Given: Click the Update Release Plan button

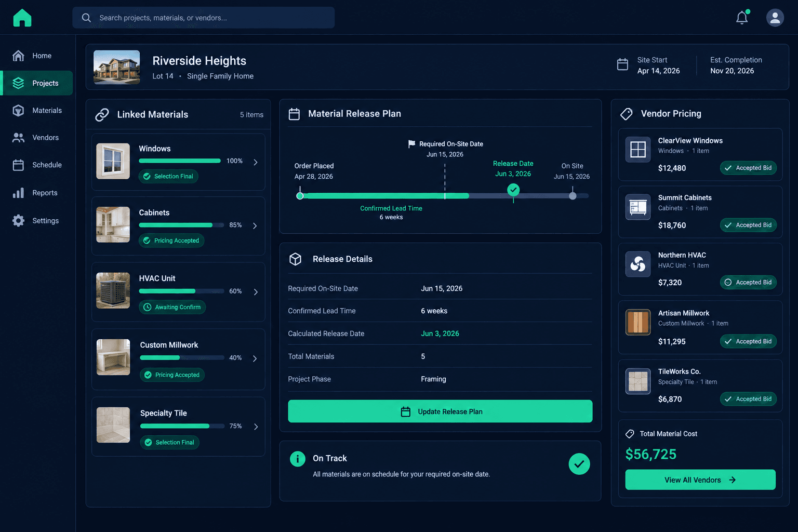Looking at the screenshot, I should [440, 411].
